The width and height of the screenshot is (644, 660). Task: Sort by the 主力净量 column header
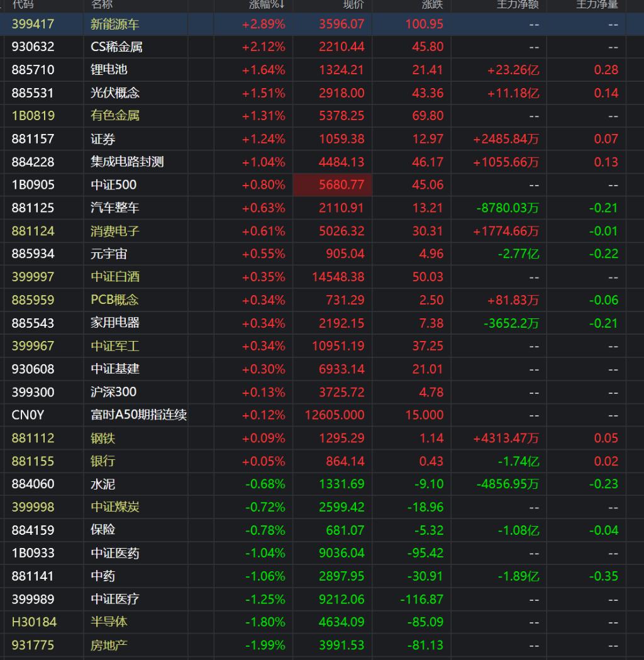597,5
